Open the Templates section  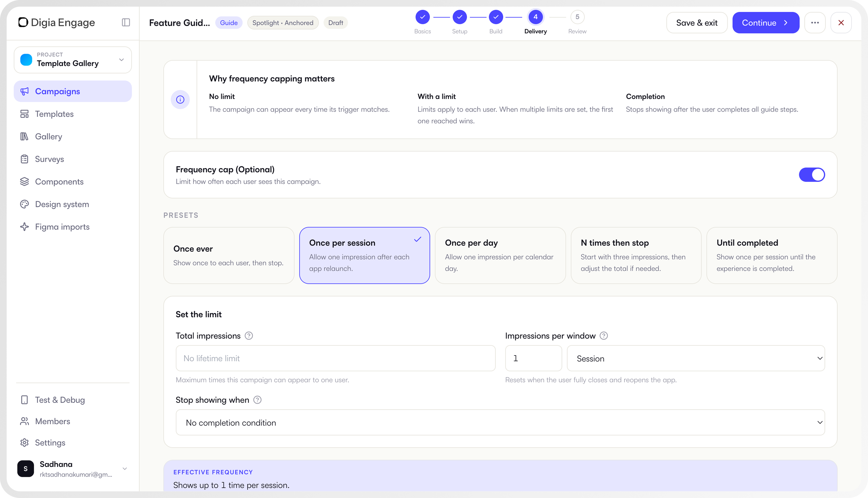coord(73,114)
